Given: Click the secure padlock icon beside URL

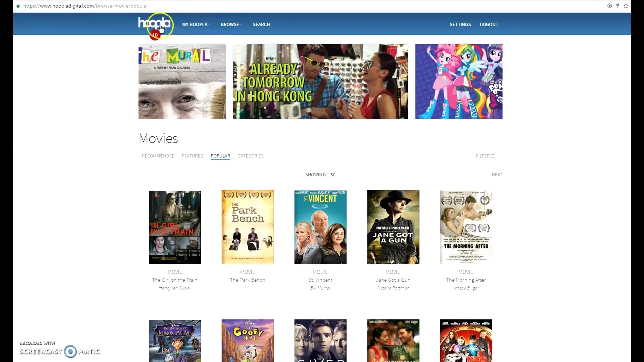Looking at the screenshot, I should coord(18,6).
